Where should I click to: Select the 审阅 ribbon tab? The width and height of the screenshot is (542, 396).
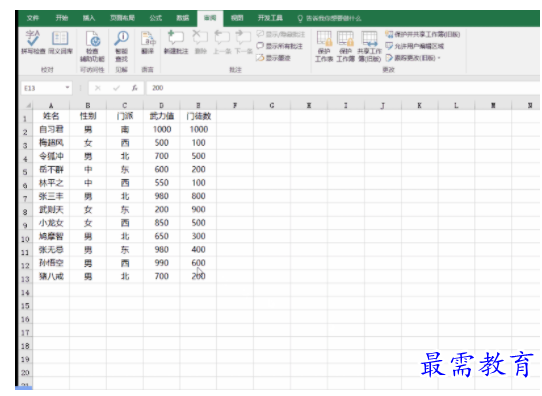210,18
